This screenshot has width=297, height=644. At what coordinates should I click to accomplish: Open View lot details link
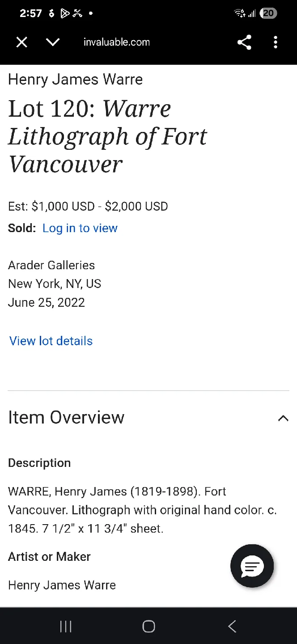pos(51,341)
